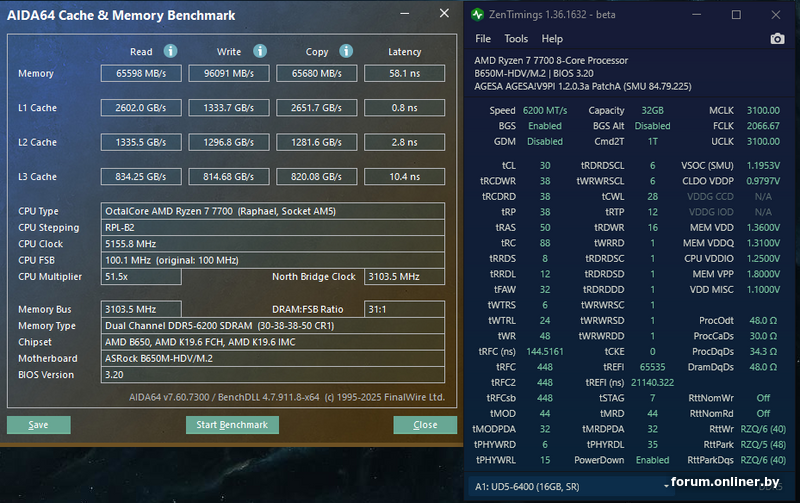This screenshot has width=800, height=503.
Task: Click the ZenTimings app icon in title bar
Action: pyautogui.click(x=480, y=15)
